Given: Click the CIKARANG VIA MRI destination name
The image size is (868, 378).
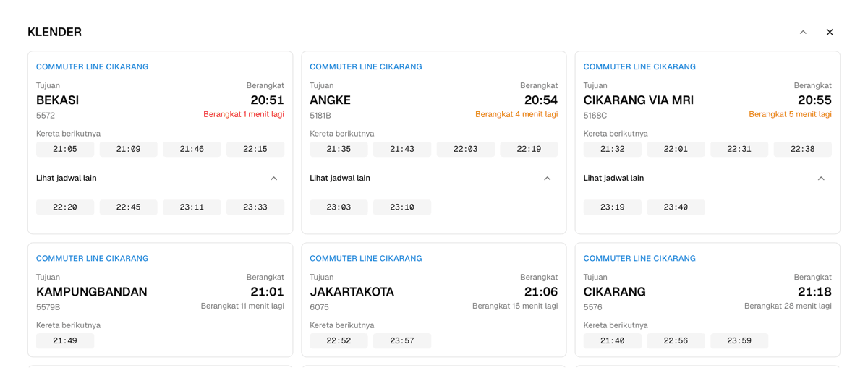Looking at the screenshot, I should [639, 100].
